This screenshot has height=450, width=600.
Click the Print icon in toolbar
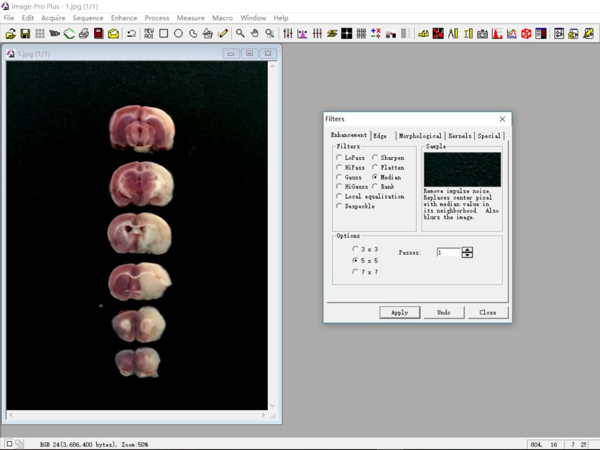[84, 34]
